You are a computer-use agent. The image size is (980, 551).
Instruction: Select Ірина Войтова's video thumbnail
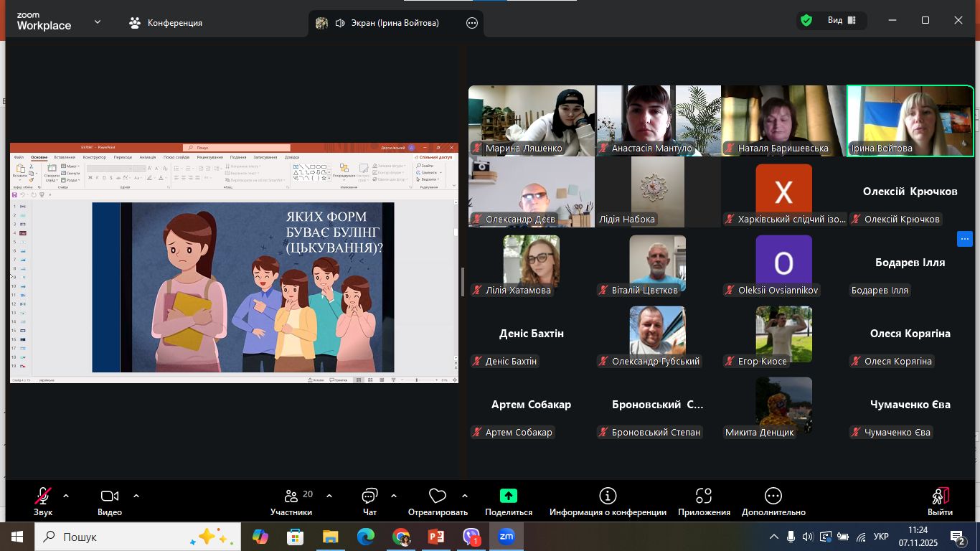pyautogui.click(x=910, y=121)
